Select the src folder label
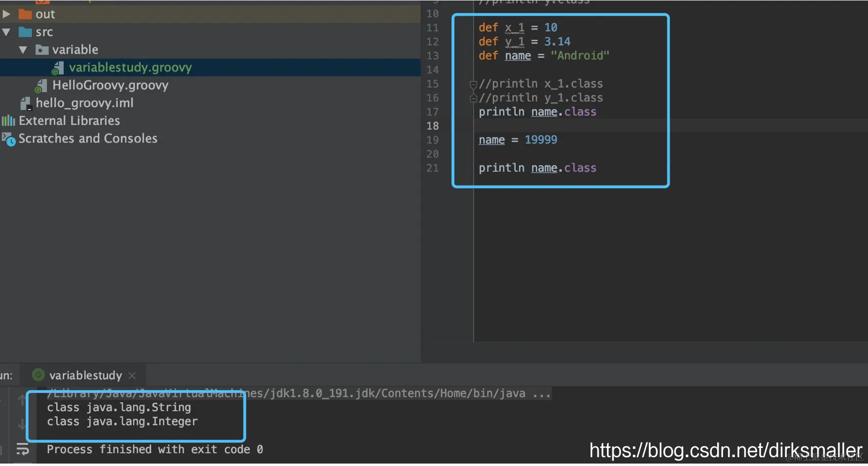868x466 pixels. [x=44, y=32]
